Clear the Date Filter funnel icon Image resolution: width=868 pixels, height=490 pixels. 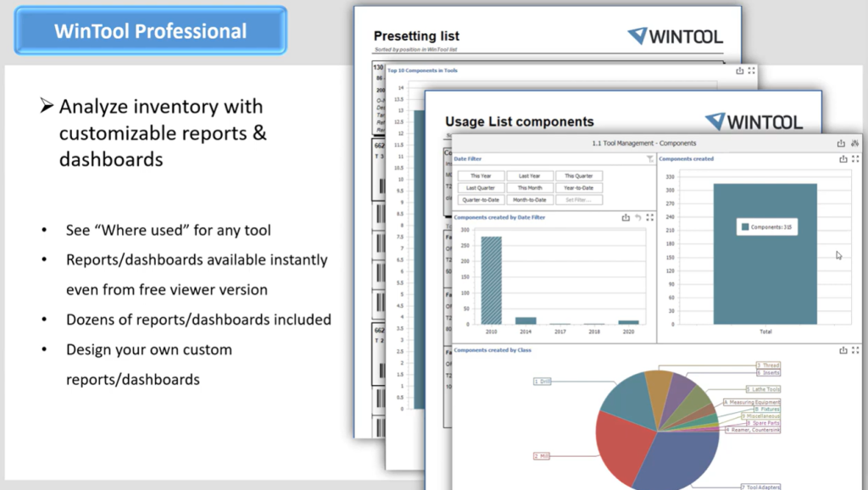coord(650,159)
